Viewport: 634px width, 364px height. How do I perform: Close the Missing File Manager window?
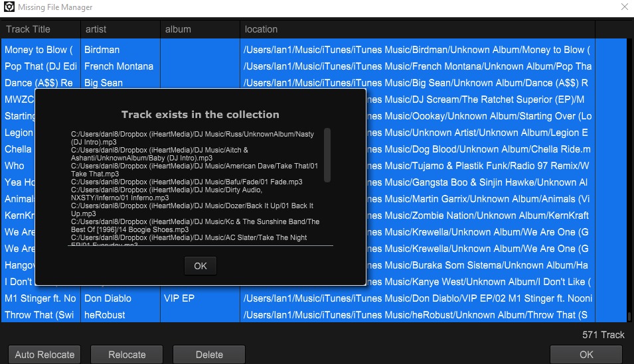click(x=625, y=7)
